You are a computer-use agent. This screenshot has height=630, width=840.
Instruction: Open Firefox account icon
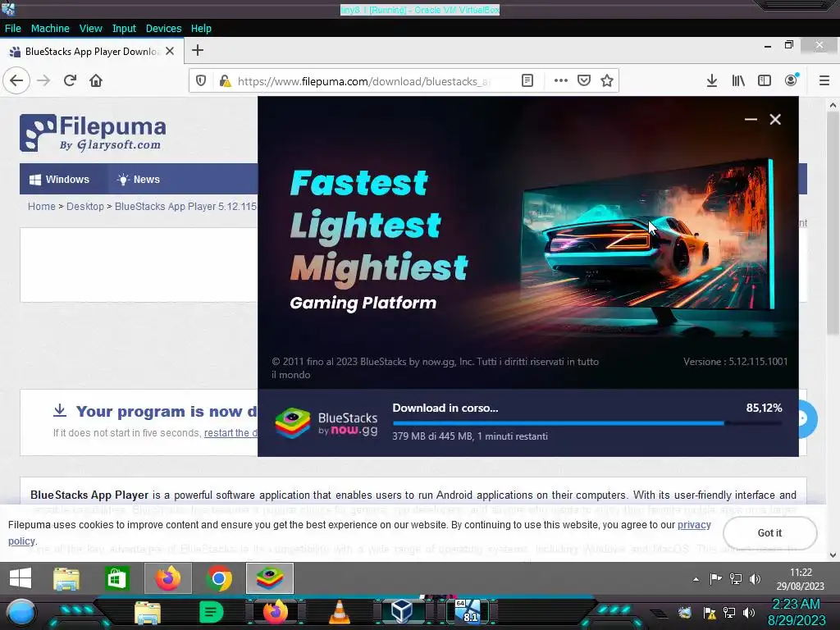pyautogui.click(x=791, y=81)
